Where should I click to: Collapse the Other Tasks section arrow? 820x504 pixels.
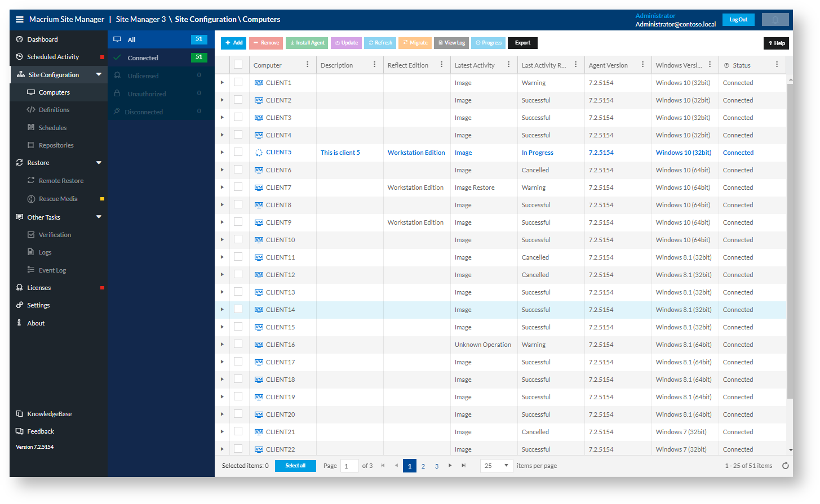tap(99, 217)
